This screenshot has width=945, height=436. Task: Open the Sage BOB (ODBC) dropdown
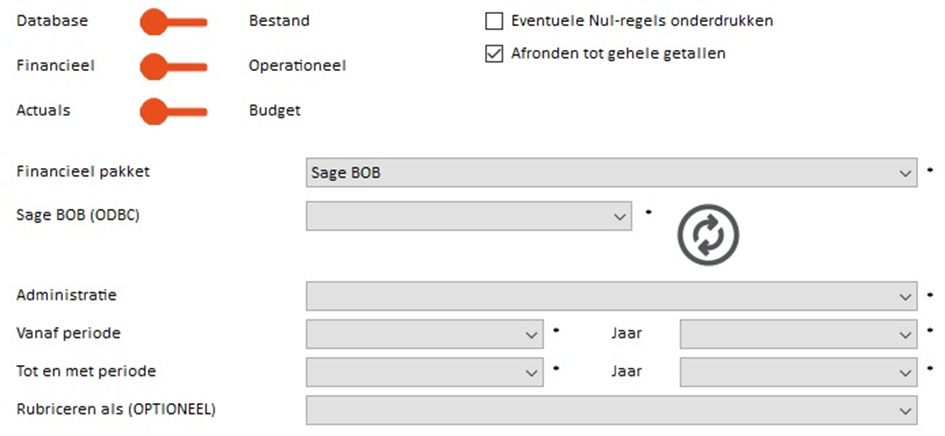pos(469,216)
